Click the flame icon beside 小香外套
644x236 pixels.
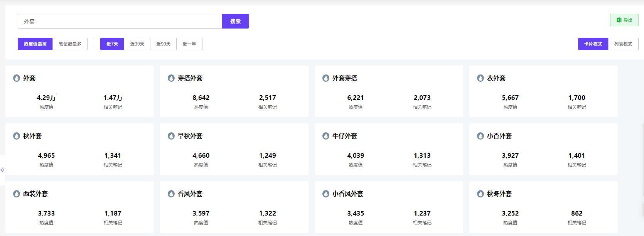[480, 136]
